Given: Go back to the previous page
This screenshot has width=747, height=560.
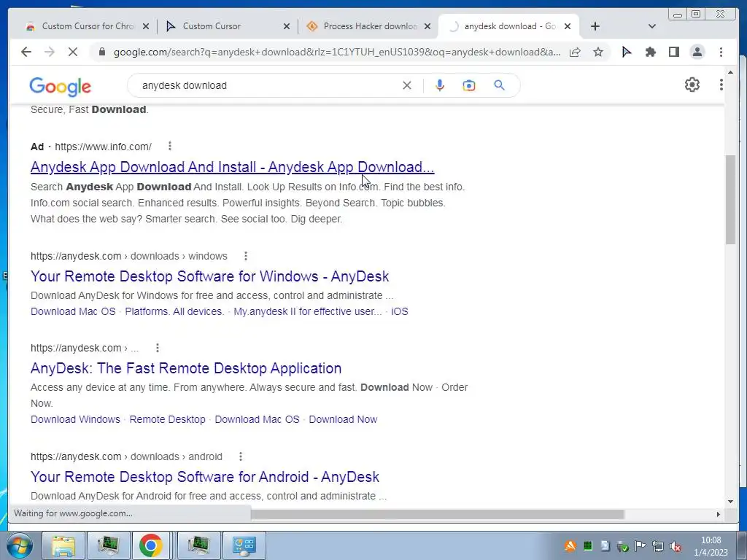Looking at the screenshot, I should [26, 52].
